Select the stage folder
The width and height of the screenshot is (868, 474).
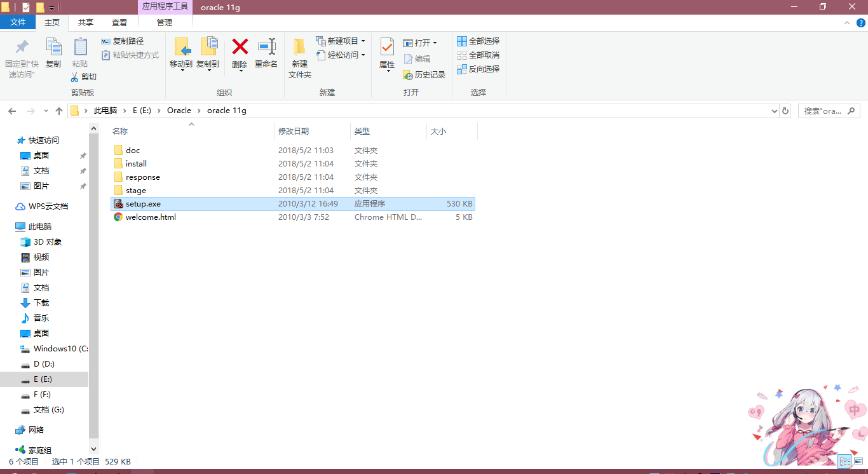point(292,191)
